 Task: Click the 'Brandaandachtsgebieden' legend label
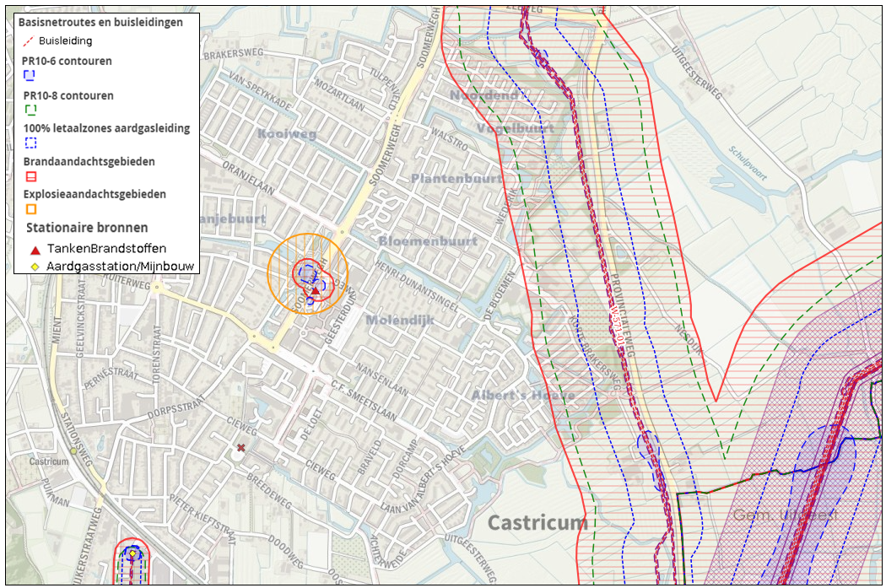click(x=89, y=161)
